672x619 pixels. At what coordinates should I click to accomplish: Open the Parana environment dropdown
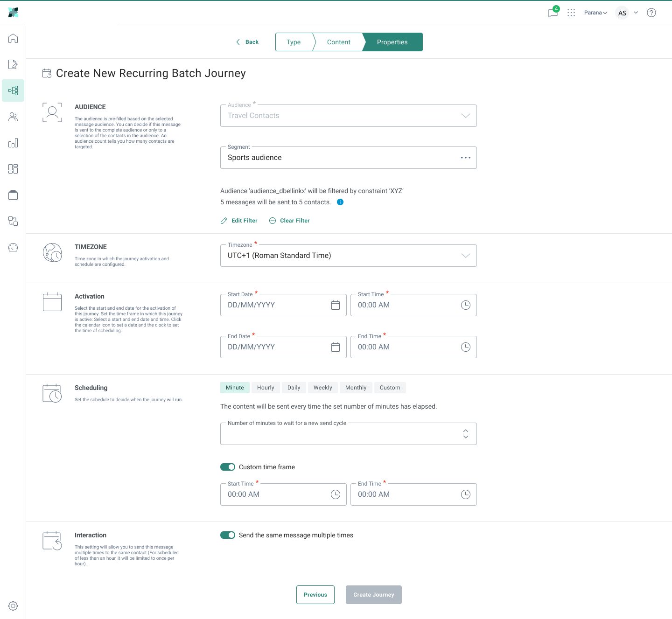595,13
